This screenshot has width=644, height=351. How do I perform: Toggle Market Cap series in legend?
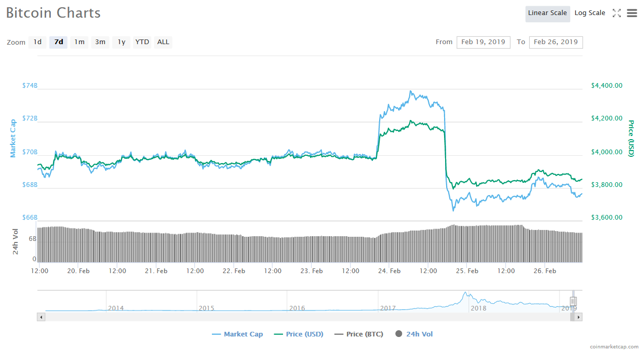(x=237, y=334)
